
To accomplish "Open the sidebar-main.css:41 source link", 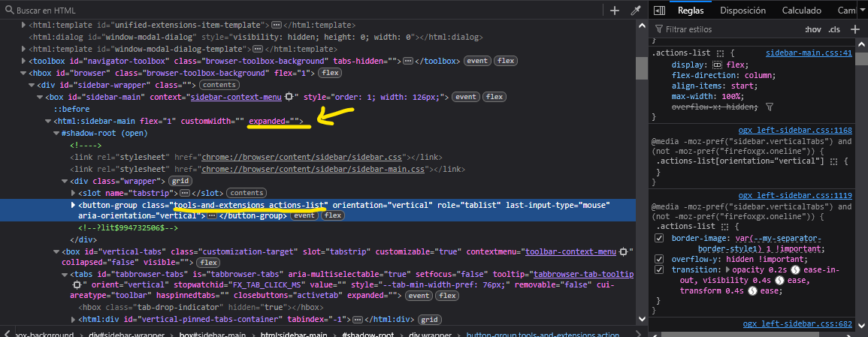I will click(808, 53).
